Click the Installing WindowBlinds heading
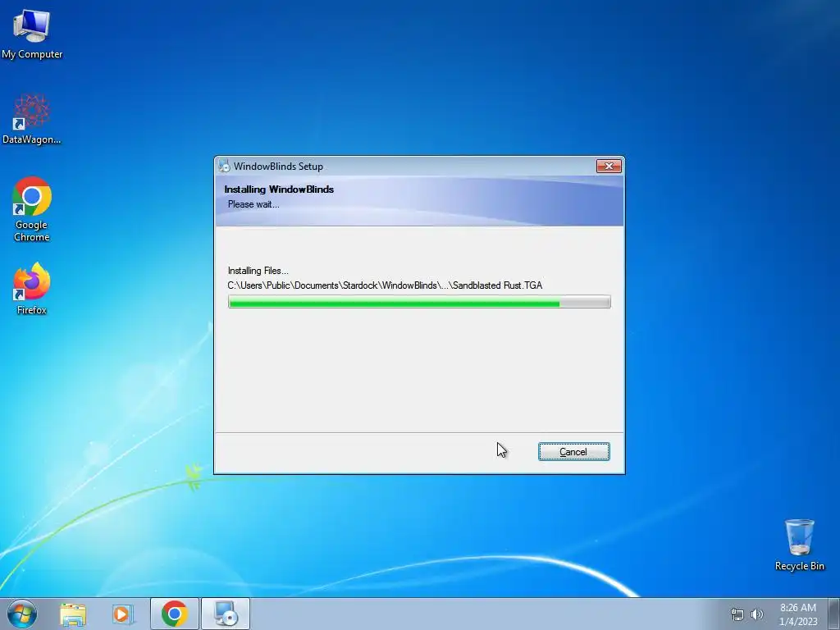Image resolution: width=840 pixels, height=630 pixels. [x=279, y=189]
